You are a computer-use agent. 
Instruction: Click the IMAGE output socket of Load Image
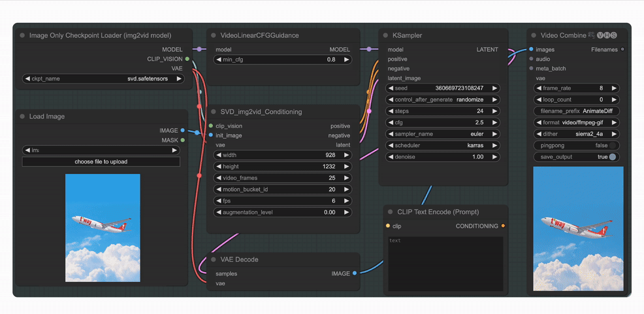pyautogui.click(x=182, y=130)
